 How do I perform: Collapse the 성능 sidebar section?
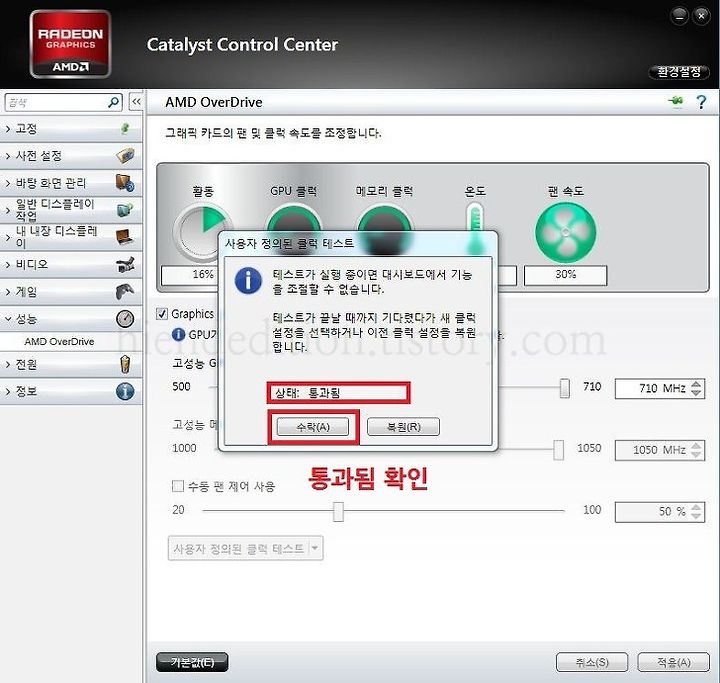8,319
